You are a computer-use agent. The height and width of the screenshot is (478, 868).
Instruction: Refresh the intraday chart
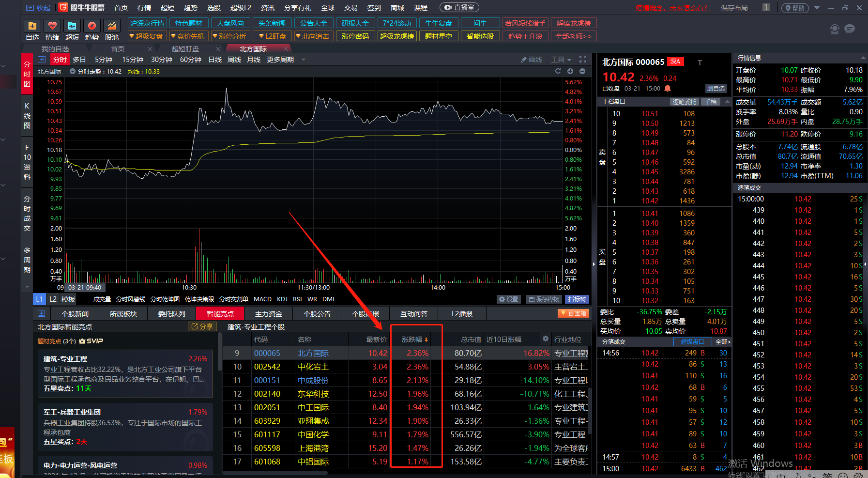tap(558, 71)
